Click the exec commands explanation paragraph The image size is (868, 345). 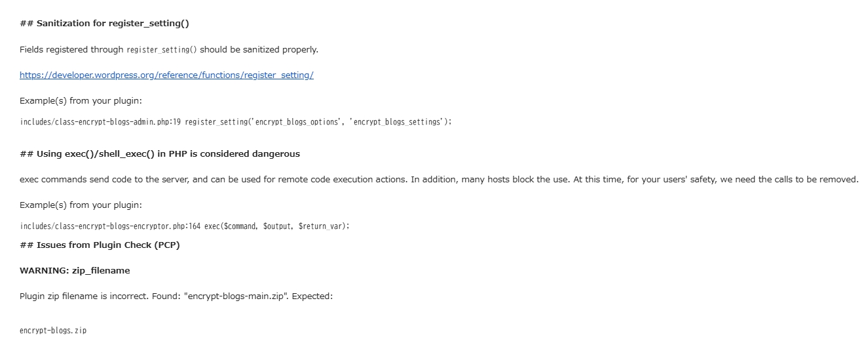tap(439, 180)
